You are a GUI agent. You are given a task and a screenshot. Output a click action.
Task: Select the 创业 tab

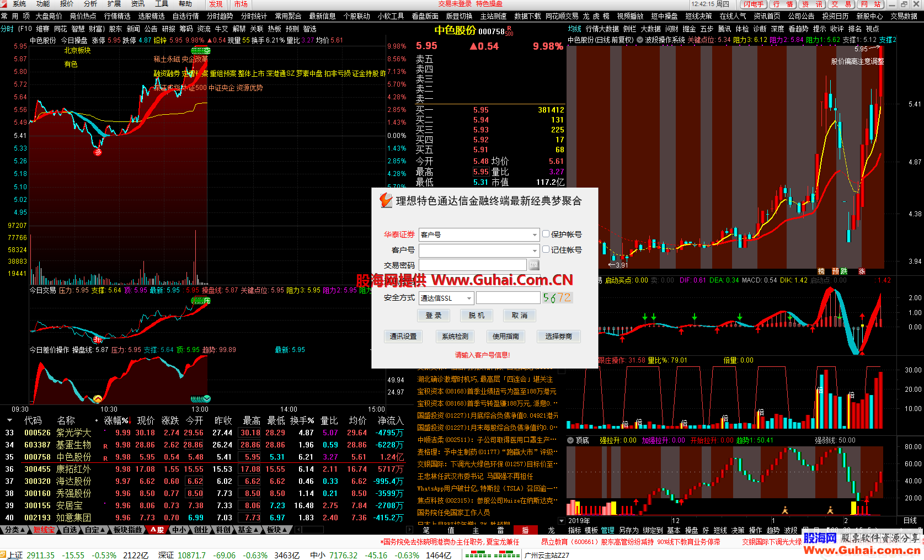point(201,530)
